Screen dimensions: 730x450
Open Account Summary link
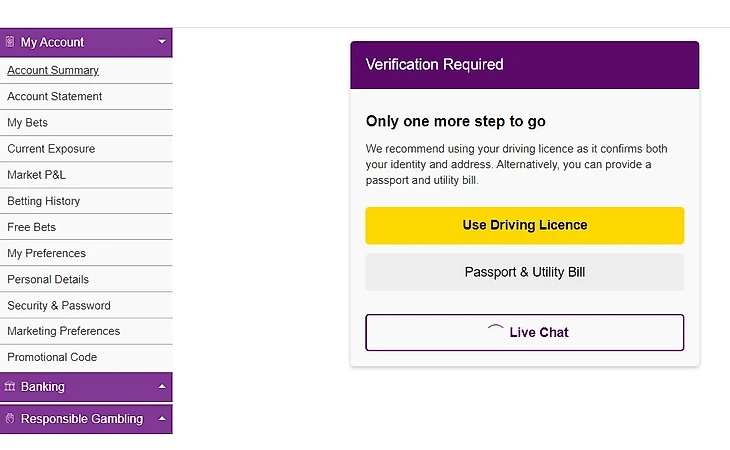[x=53, y=70]
